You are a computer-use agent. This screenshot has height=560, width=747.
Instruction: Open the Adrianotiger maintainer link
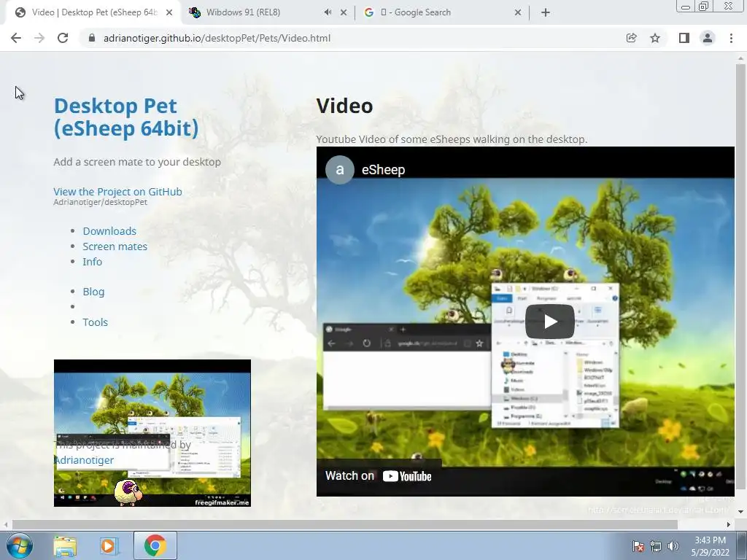[x=84, y=460]
